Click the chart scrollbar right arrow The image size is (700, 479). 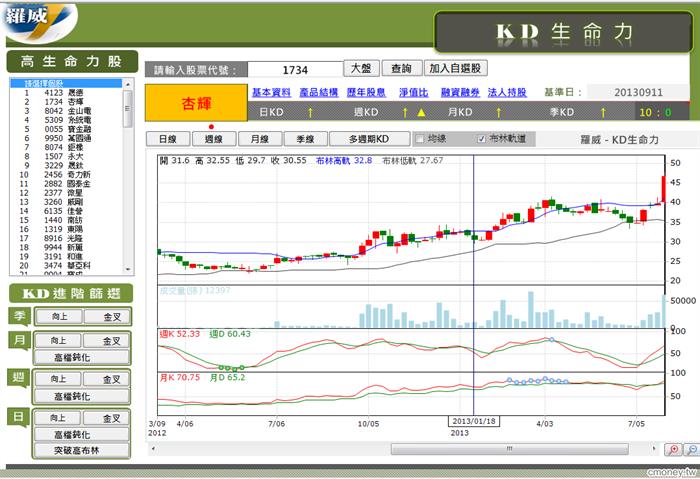click(x=654, y=448)
